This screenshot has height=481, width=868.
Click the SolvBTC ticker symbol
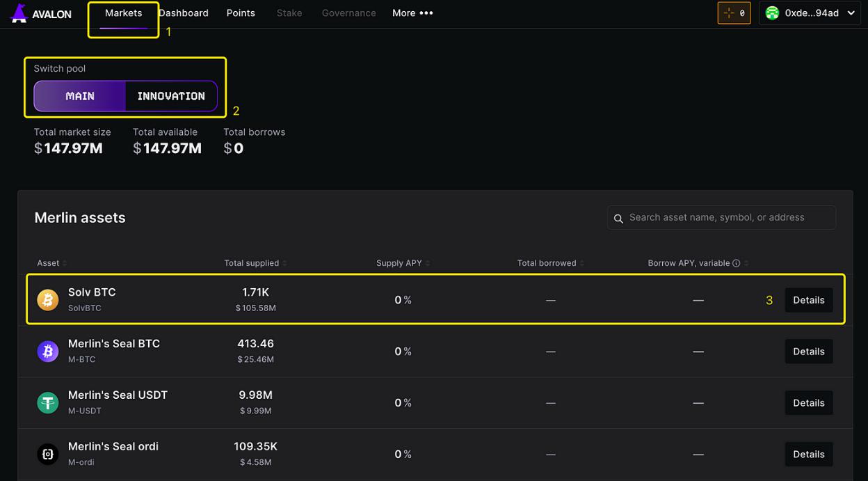pos(85,308)
